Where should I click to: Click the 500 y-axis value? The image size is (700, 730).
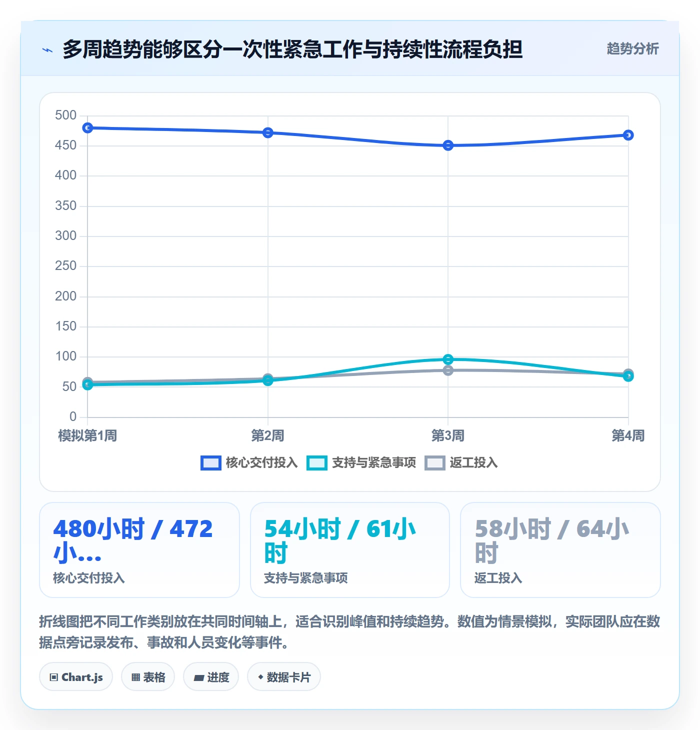coord(66,115)
